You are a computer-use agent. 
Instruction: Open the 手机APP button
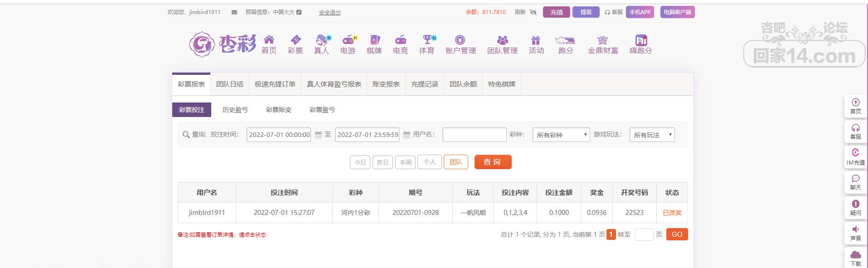640,12
